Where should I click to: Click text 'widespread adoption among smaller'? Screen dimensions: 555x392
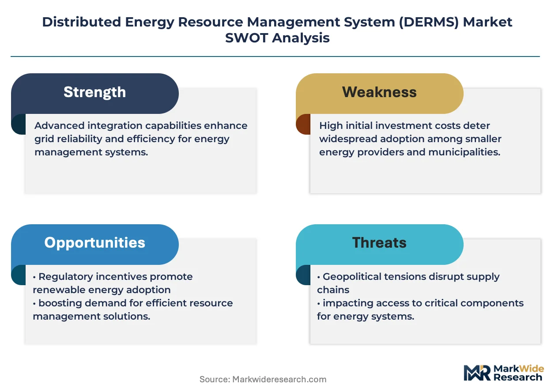410,139
